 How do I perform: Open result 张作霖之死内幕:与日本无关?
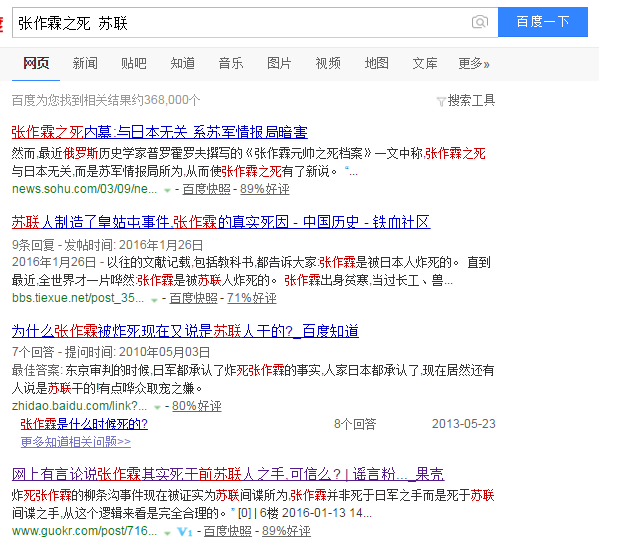tap(160, 132)
